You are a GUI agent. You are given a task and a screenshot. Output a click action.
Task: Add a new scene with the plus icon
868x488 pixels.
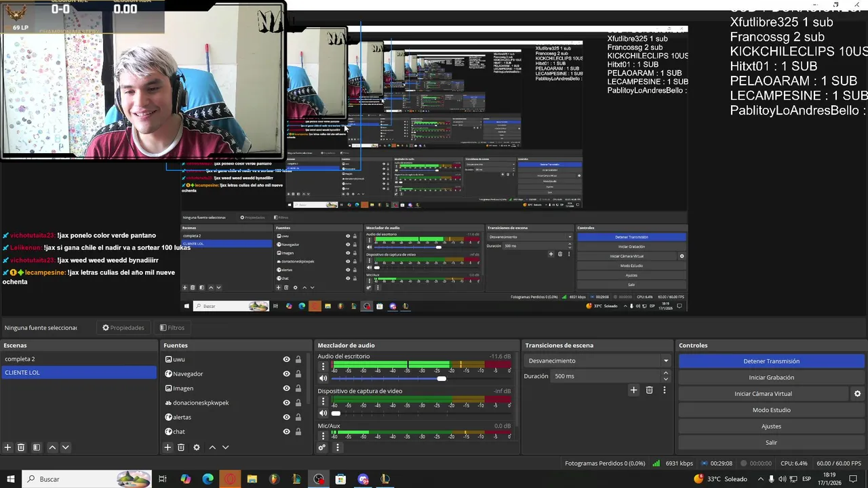[x=7, y=447]
